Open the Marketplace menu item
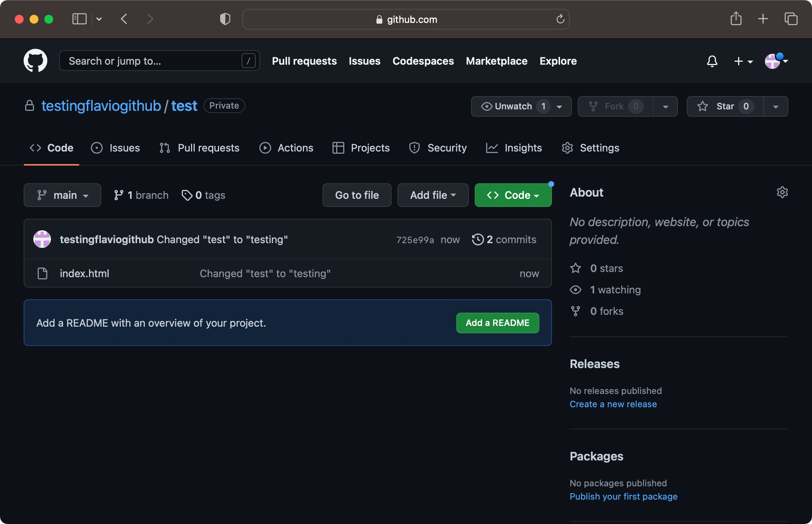The height and width of the screenshot is (524, 812). coord(497,61)
